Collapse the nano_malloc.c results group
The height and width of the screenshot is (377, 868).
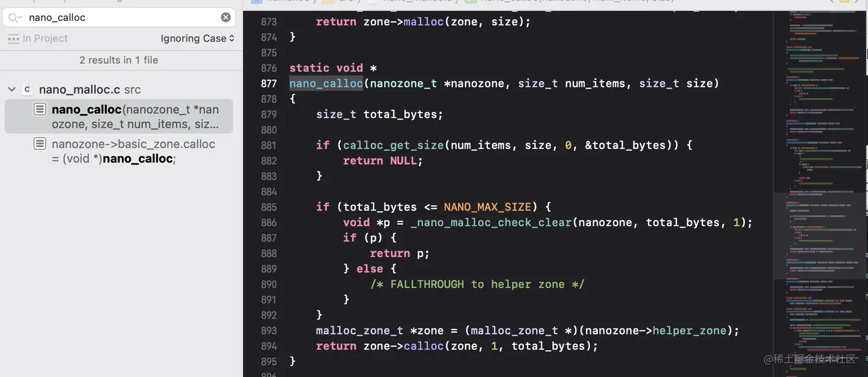tap(11, 90)
